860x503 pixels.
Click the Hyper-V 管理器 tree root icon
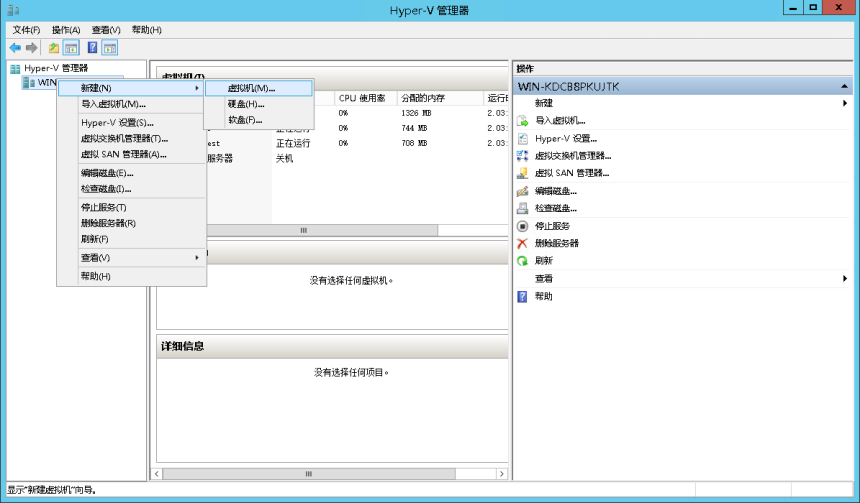pos(15,69)
